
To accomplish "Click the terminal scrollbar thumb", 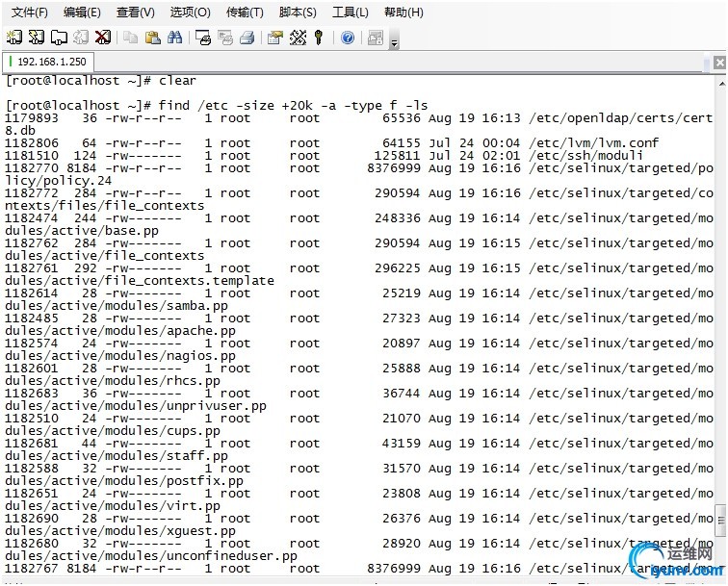I will [x=721, y=521].
